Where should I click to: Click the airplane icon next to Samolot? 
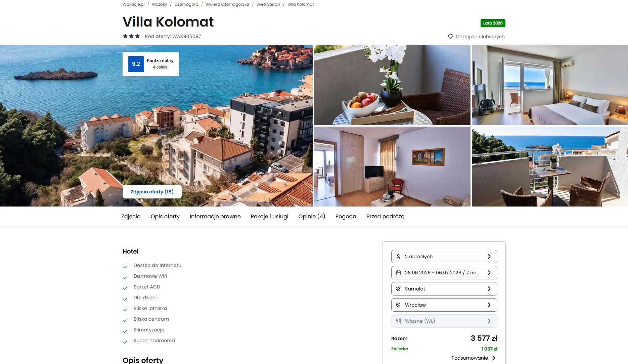(x=398, y=289)
